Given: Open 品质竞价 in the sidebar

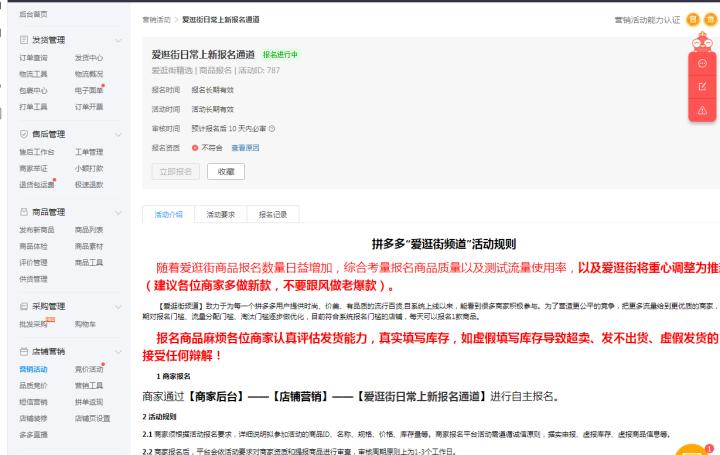Looking at the screenshot, I should [33, 386].
